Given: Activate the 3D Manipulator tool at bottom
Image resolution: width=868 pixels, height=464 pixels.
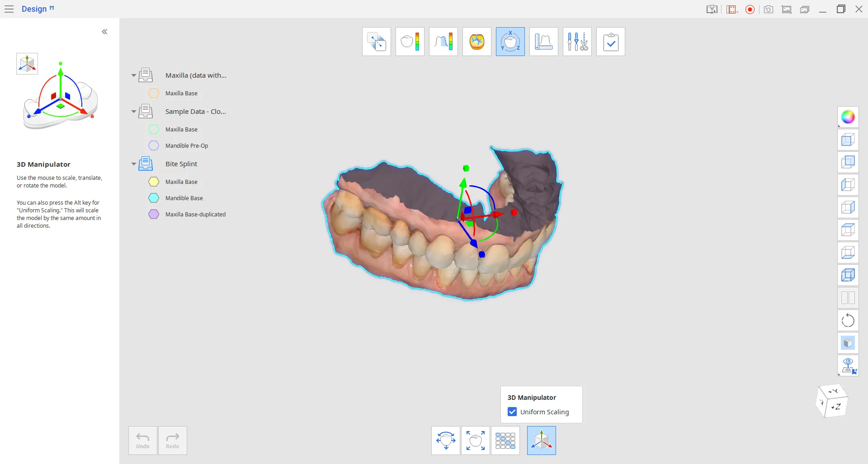Looking at the screenshot, I should pyautogui.click(x=541, y=441).
